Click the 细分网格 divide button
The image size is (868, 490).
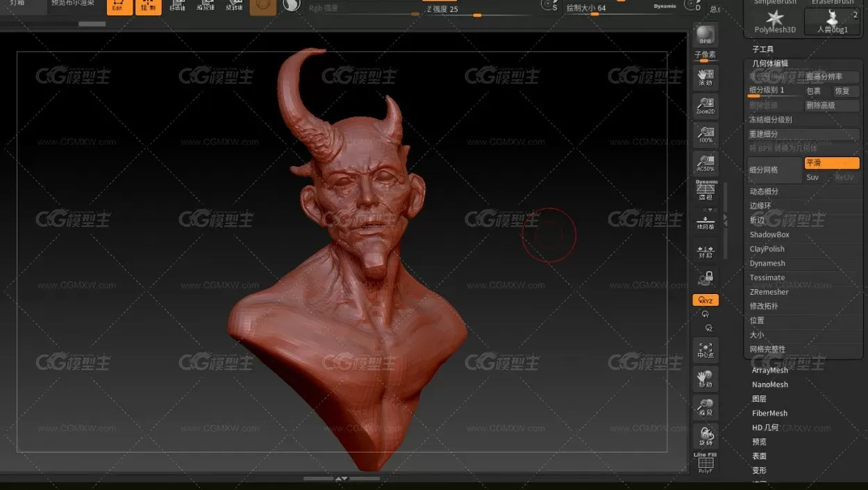click(x=774, y=170)
